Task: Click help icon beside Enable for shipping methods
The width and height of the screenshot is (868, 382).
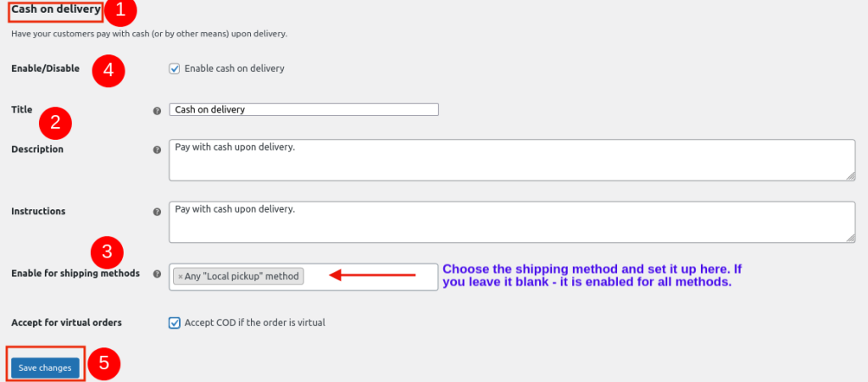Action: pyautogui.click(x=157, y=274)
